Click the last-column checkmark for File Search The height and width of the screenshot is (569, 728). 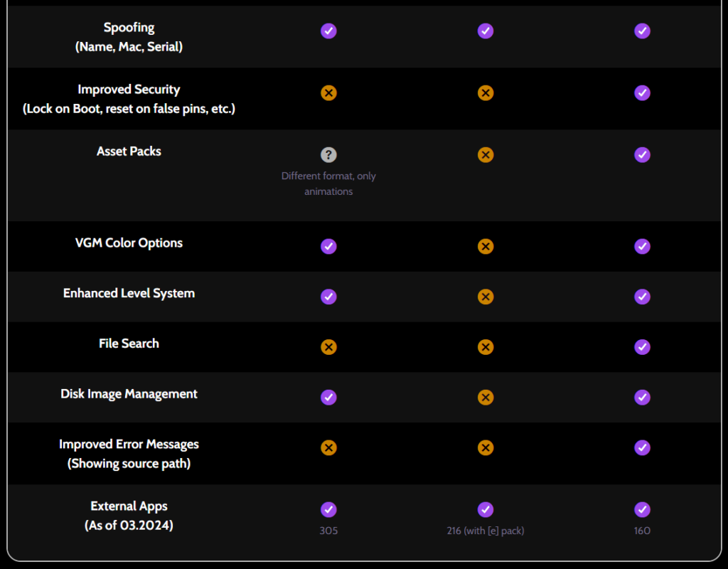[642, 347]
